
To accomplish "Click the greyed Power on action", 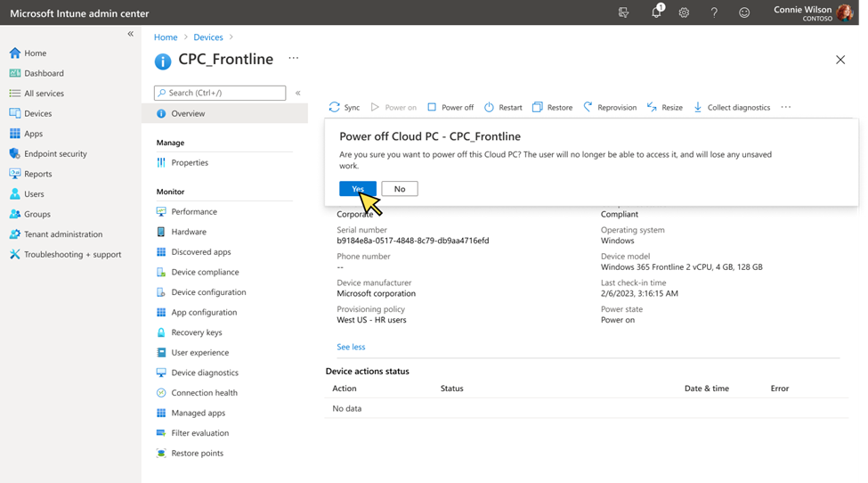I will coord(393,108).
